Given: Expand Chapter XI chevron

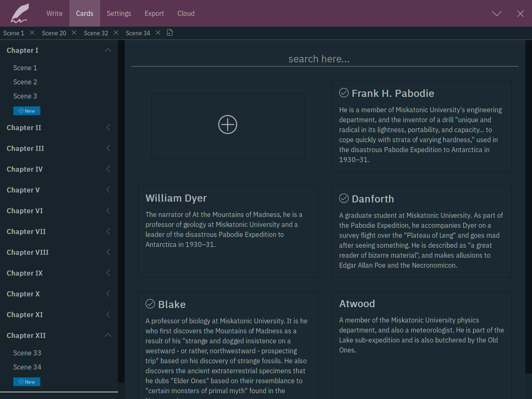Looking at the screenshot, I should tap(108, 315).
